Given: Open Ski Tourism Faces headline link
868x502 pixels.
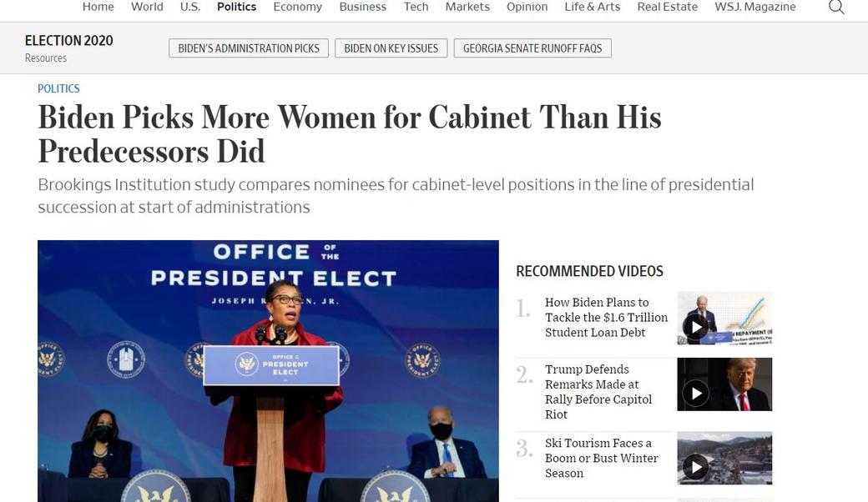Looking at the screenshot, I should coord(601,458).
